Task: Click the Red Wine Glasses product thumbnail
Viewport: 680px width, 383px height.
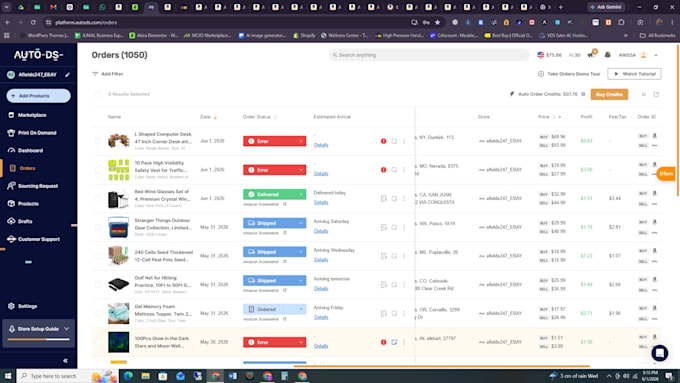Action: tap(118, 199)
